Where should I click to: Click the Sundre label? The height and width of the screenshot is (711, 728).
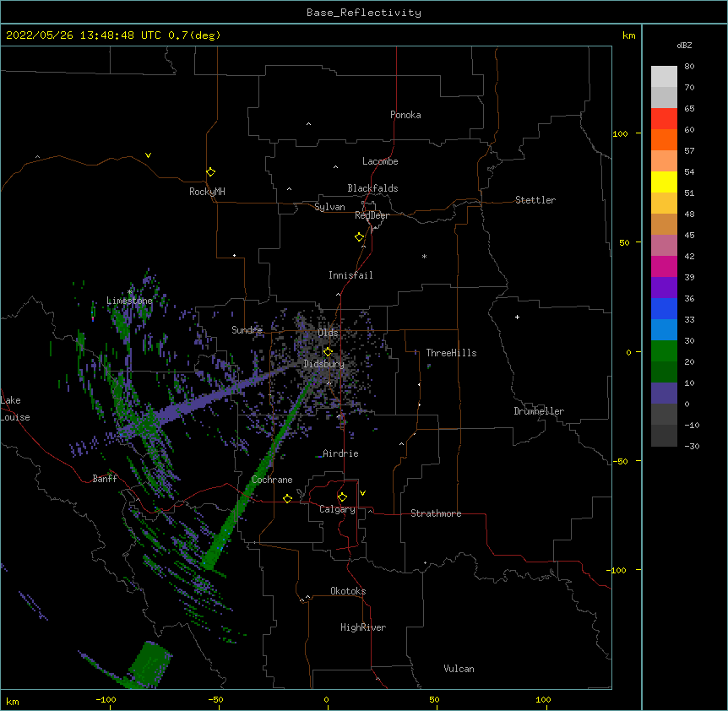coord(247,330)
